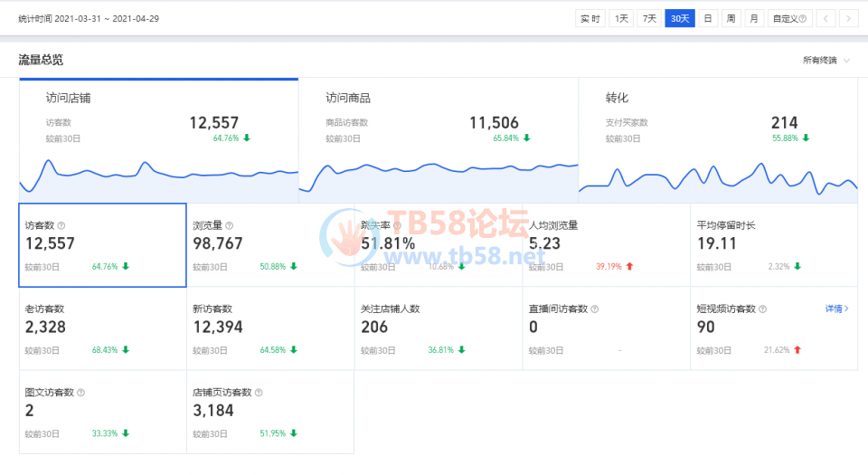The width and height of the screenshot is (868, 475).
Task: Click help icon beside 短视频访客数
Action: pos(762,309)
